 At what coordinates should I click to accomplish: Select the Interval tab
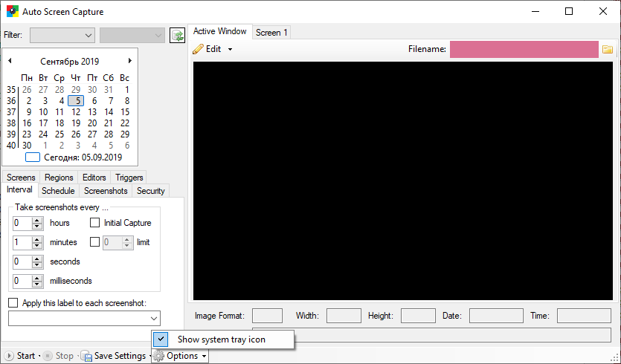click(19, 189)
